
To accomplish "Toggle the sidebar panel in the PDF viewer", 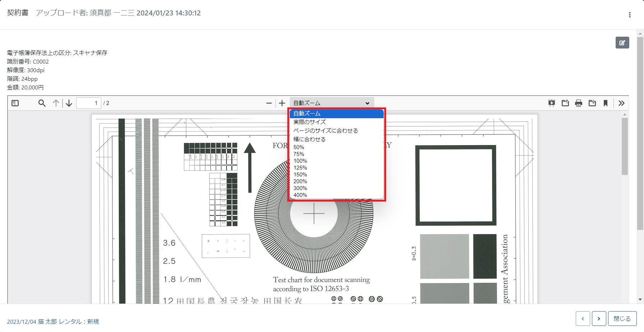I will pos(15,103).
